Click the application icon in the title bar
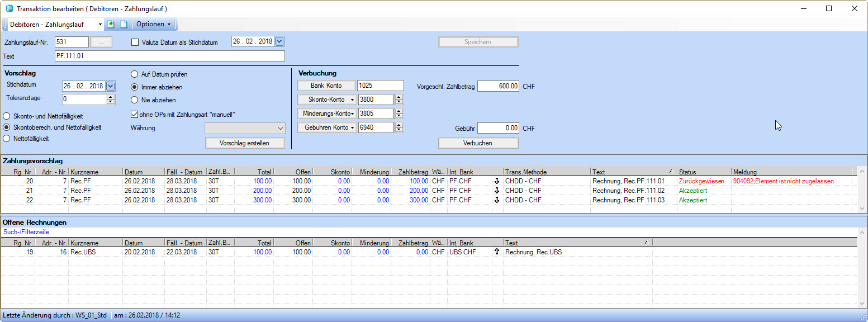 (x=9, y=8)
